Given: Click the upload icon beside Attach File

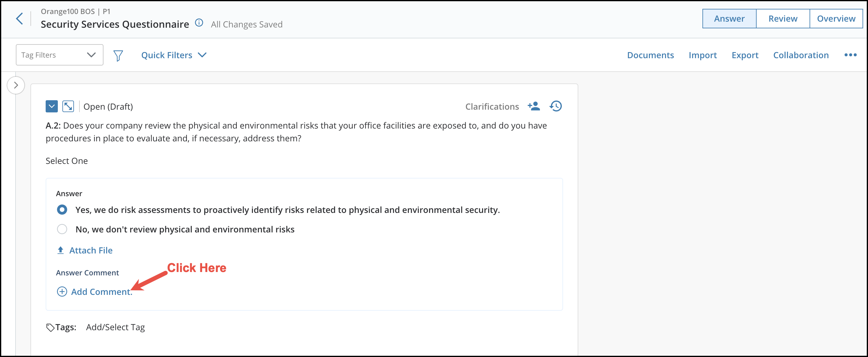Looking at the screenshot, I should point(61,250).
